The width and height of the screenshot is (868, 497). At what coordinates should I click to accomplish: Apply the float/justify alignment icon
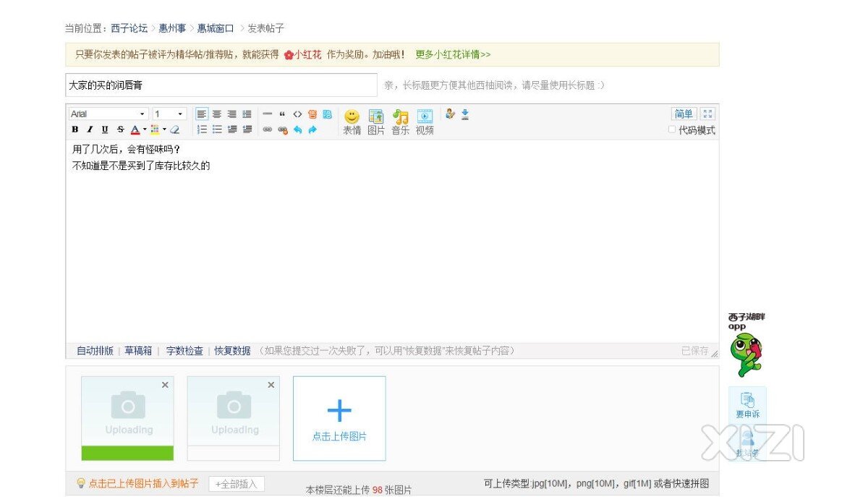pyautogui.click(x=247, y=114)
